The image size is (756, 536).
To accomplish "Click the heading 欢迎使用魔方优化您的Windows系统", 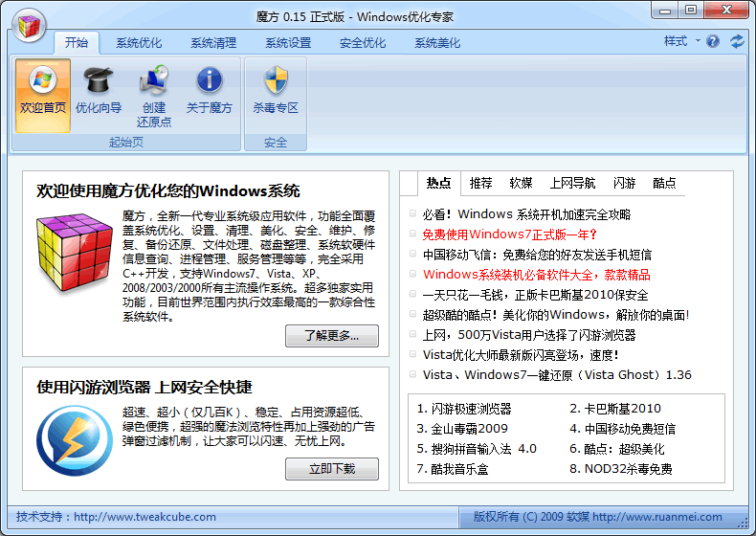I will pyautogui.click(x=167, y=191).
